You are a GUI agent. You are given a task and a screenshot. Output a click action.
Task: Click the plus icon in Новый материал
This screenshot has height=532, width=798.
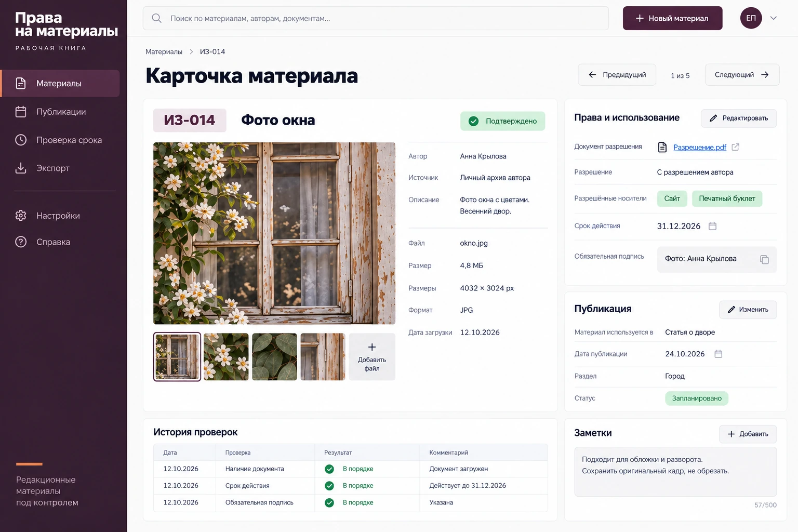[640, 18]
